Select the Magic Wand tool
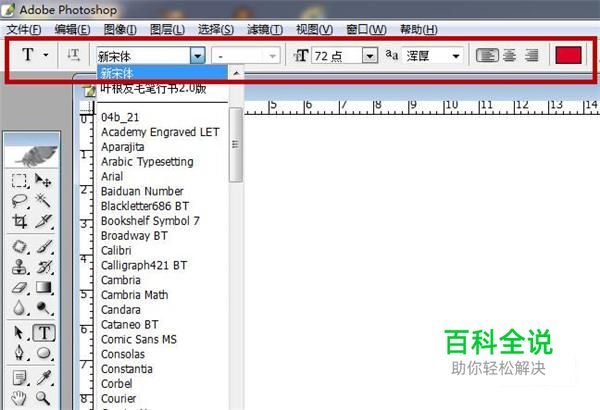The height and width of the screenshot is (410, 600). click(x=43, y=201)
